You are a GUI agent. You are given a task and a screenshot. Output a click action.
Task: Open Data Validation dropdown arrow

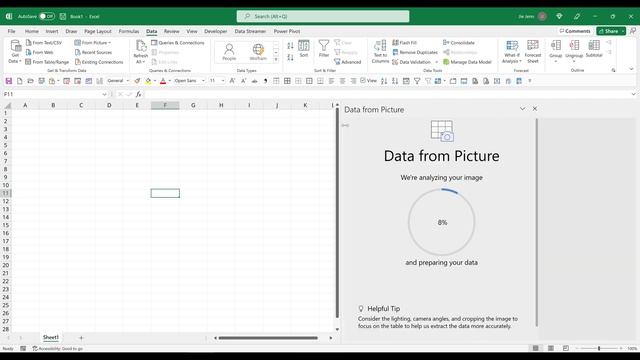pos(437,62)
